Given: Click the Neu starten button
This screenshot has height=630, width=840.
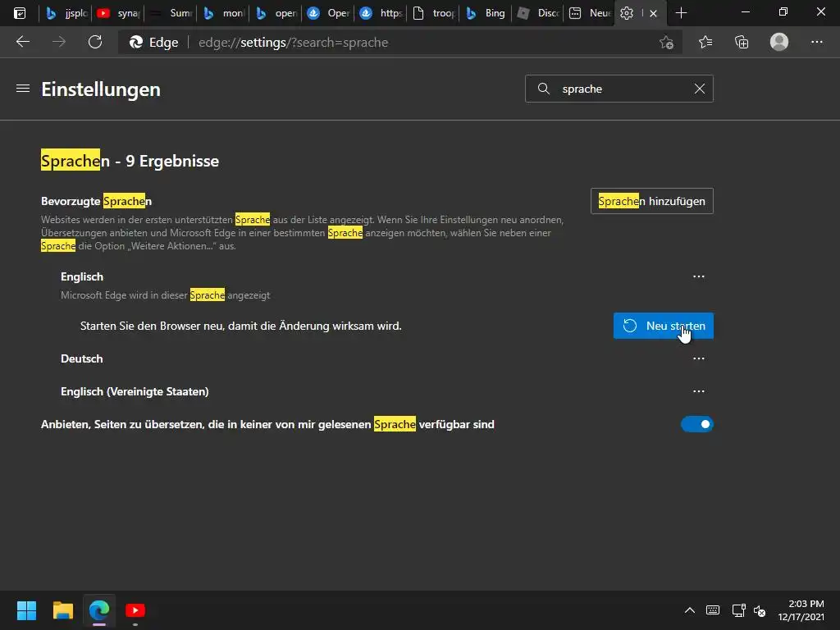Looking at the screenshot, I should pyautogui.click(x=663, y=326).
